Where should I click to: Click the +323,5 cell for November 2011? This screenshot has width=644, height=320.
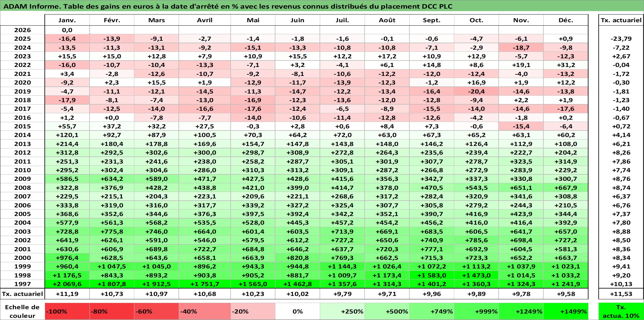(521, 161)
